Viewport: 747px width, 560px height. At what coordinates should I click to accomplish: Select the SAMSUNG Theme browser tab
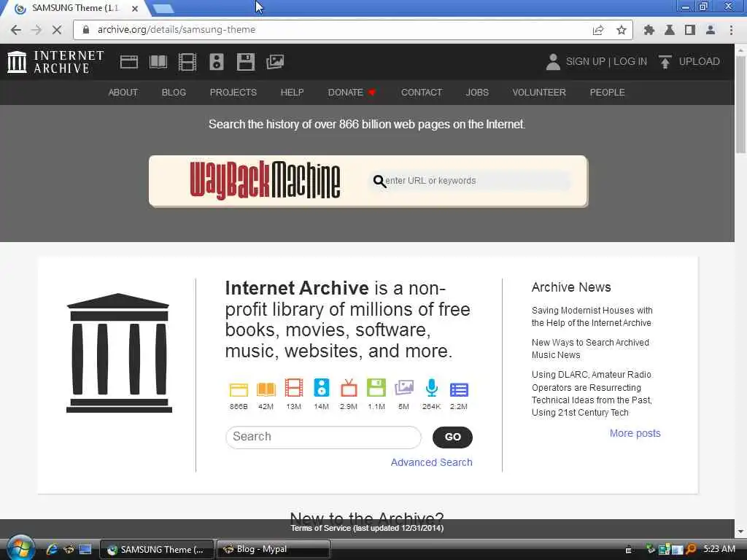pyautogui.click(x=74, y=8)
